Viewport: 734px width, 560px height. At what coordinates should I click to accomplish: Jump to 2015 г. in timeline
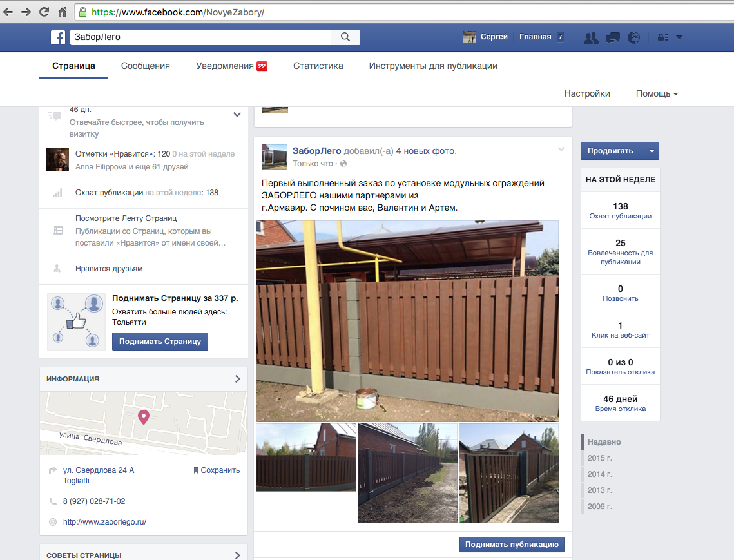pos(599,458)
